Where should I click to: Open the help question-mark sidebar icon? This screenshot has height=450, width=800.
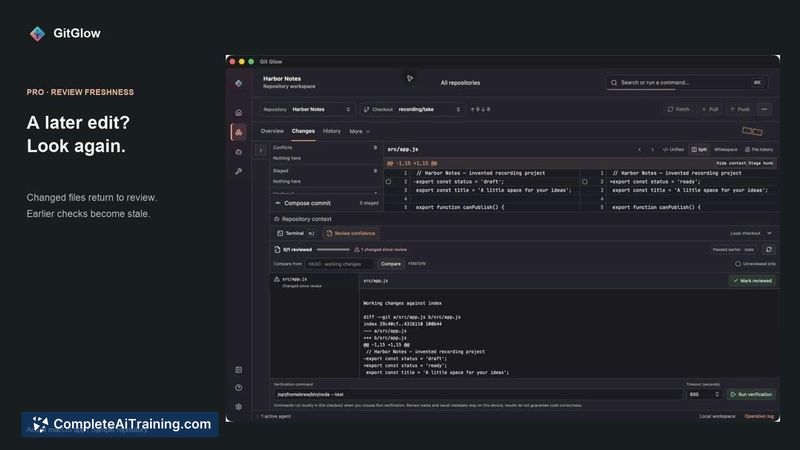[x=238, y=388]
